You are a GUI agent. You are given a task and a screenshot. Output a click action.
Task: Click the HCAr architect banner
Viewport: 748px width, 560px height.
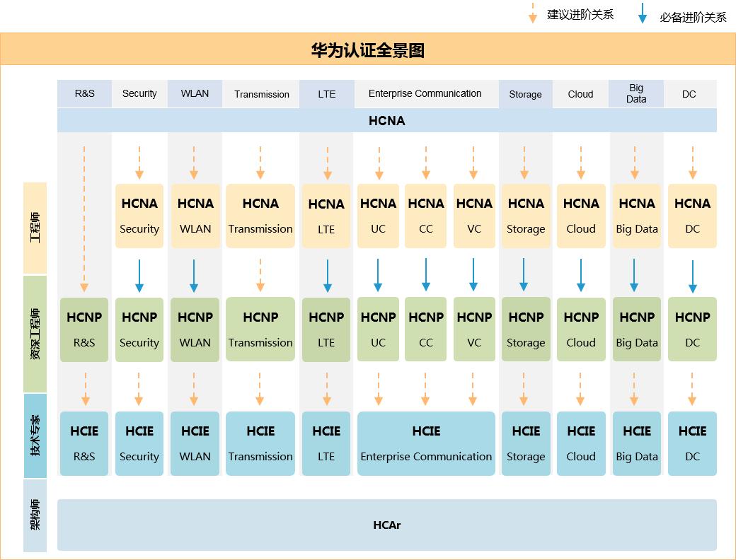(387, 524)
